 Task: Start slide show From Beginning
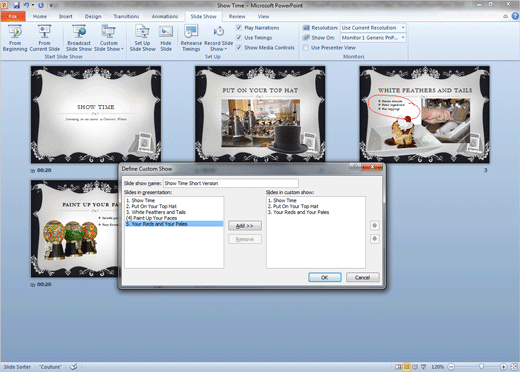[15, 38]
